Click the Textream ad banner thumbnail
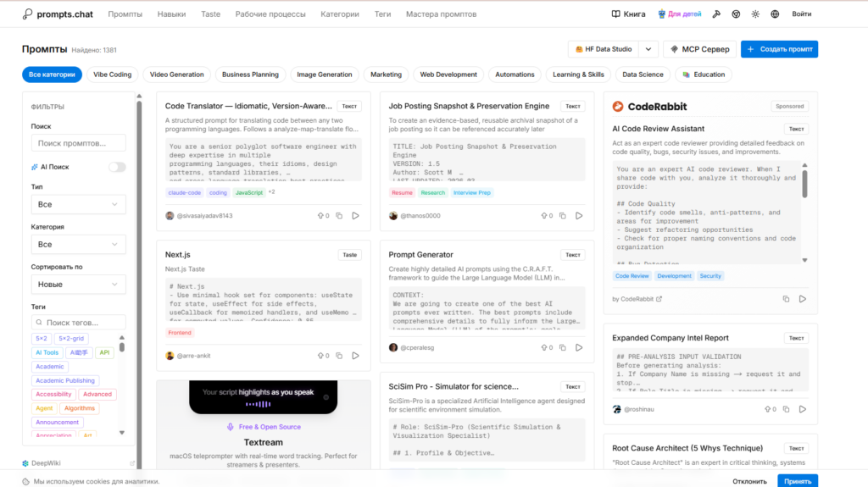This screenshot has width=868, height=487. point(263,396)
